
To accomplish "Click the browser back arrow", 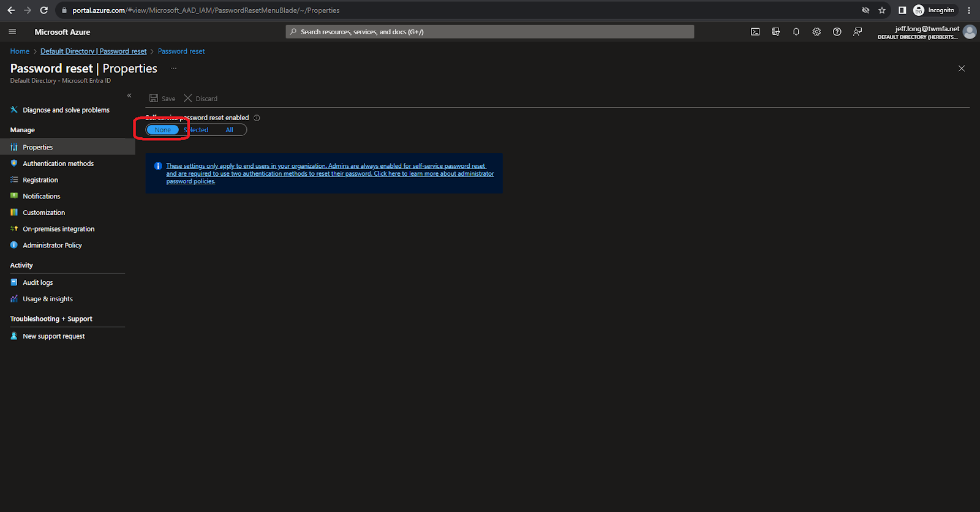I will pos(11,10).
